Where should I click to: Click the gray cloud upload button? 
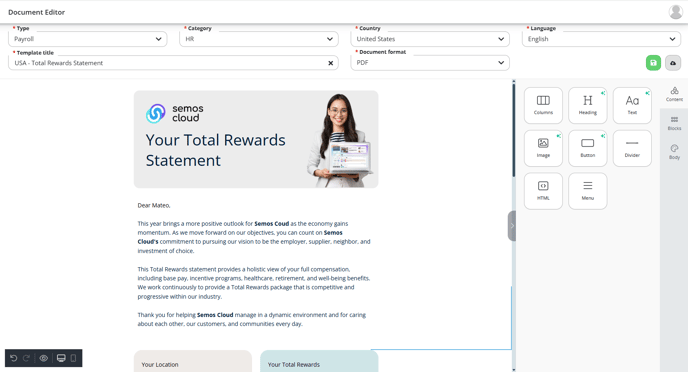point(673,63)
